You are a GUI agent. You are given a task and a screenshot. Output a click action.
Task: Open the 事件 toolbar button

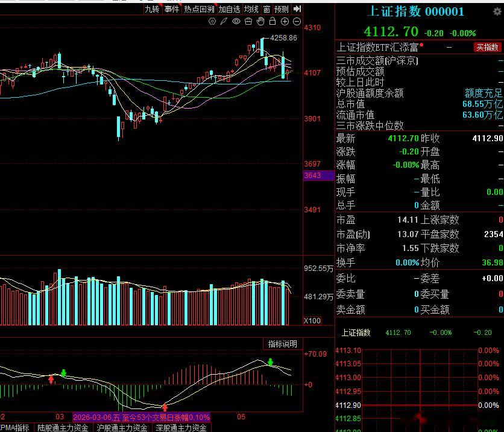click(172, 9)
